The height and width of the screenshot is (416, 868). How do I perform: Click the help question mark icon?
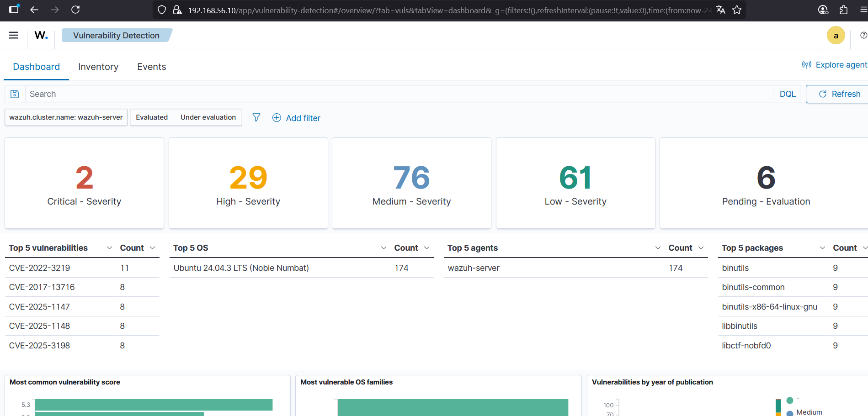(863, 35)
